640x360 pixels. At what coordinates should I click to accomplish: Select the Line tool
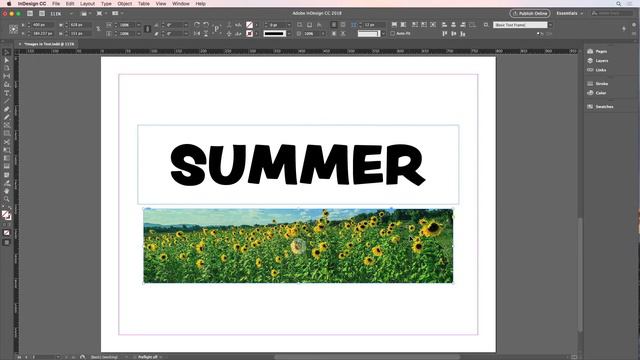point(7,101)
